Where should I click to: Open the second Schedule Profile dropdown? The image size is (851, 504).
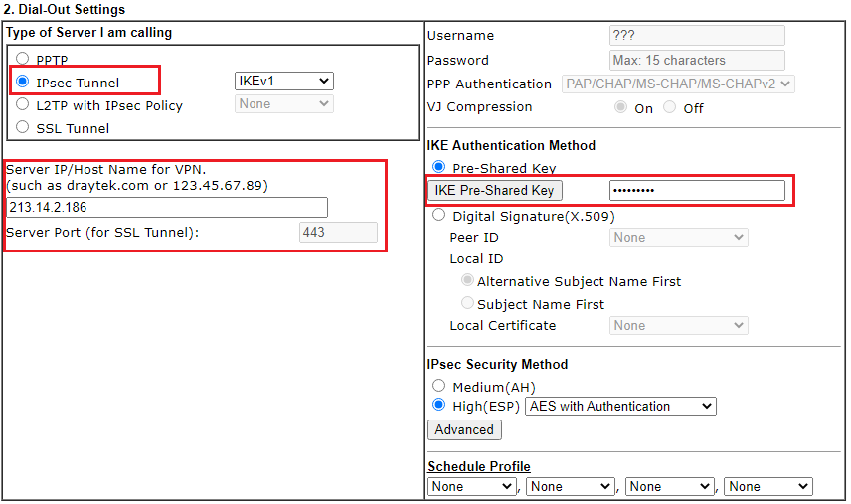pos(570,486)
